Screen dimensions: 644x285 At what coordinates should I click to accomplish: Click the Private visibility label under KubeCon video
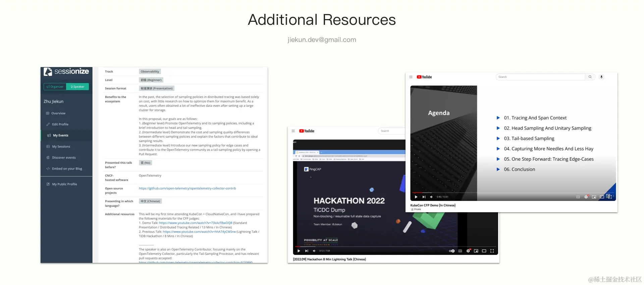click(x=416, y=209)
